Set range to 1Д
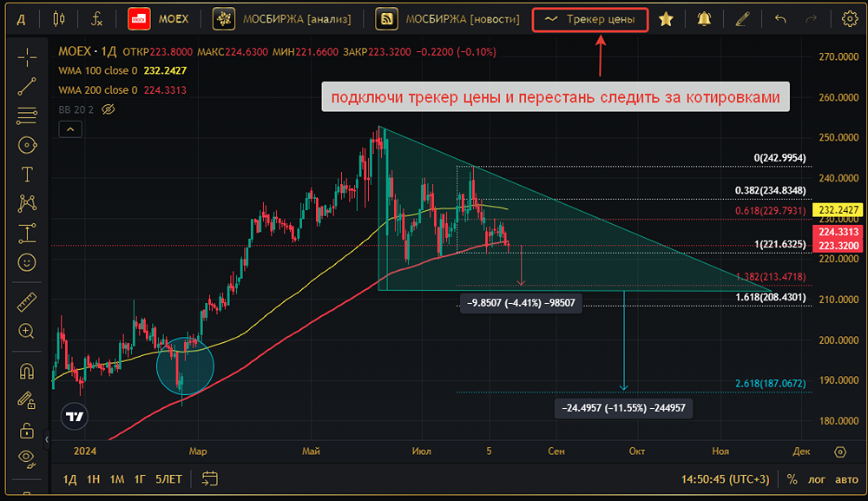 coord(69,479)
